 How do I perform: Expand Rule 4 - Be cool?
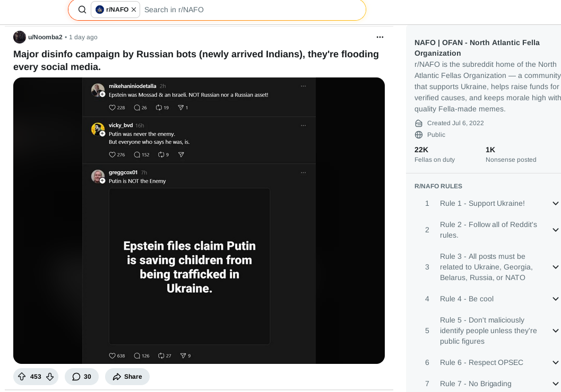(x=555, y=299)
